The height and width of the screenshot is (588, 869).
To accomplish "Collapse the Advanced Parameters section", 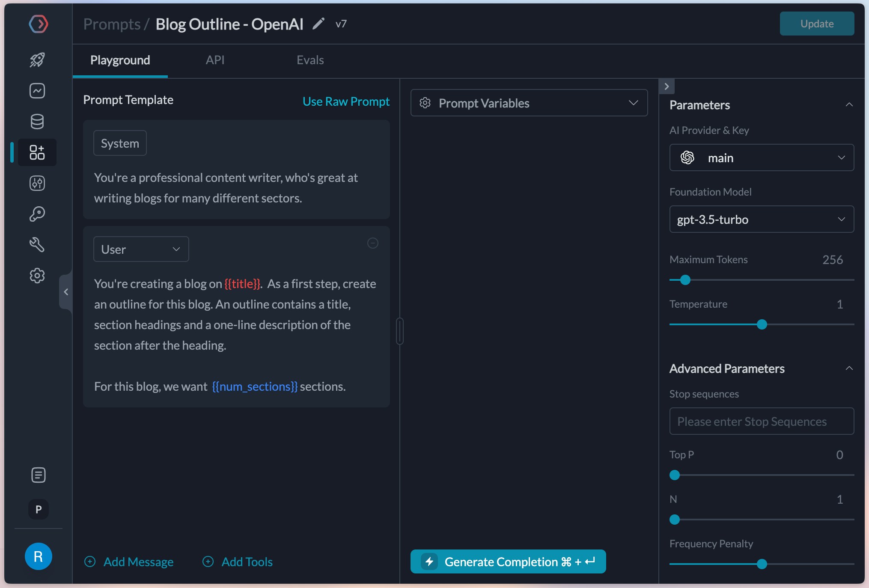I will pos(849,368).
